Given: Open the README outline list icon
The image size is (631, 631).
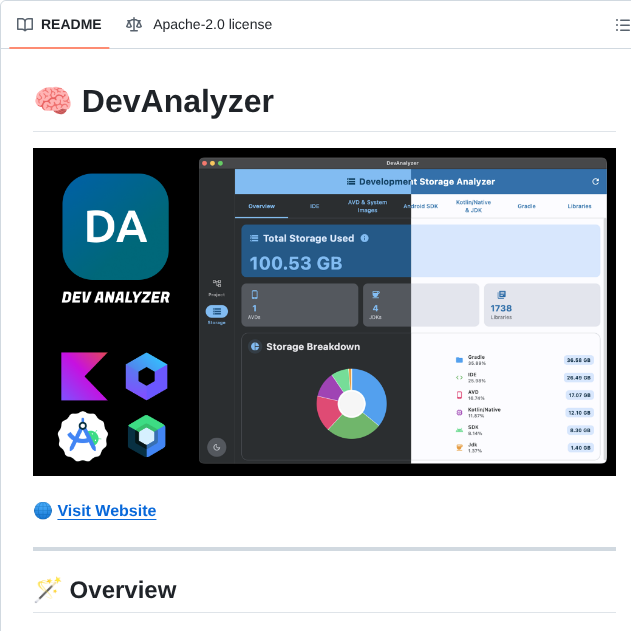Looking at the screenshot, I should [x=622, y=25].
